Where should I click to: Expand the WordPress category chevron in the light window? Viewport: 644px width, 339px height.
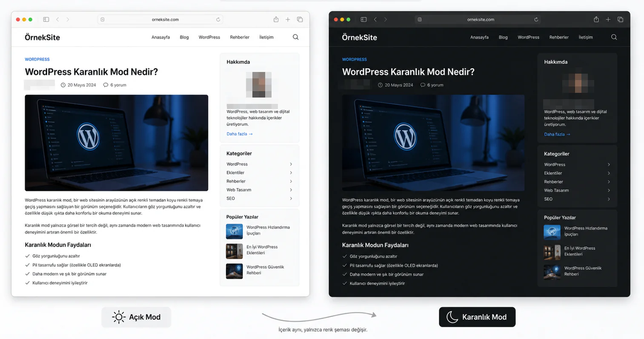tap(291, 164)
